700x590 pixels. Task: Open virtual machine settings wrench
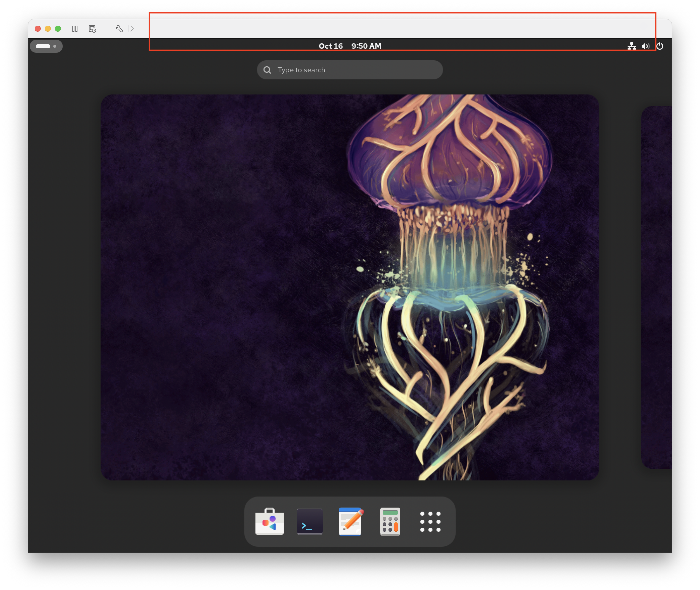119,29
